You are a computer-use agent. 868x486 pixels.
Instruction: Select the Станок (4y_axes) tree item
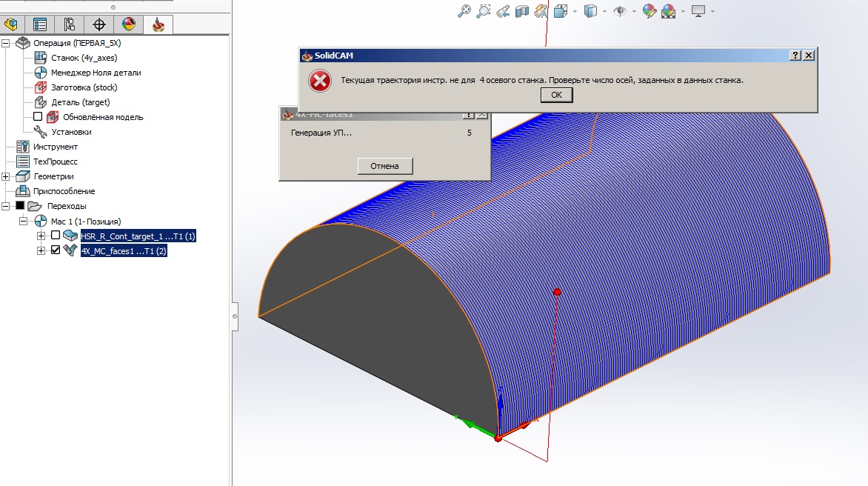(x=84, y=58)
